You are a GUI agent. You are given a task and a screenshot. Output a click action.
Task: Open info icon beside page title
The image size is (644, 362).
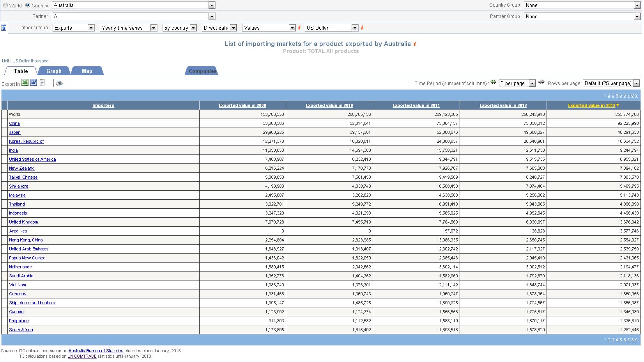415,44
